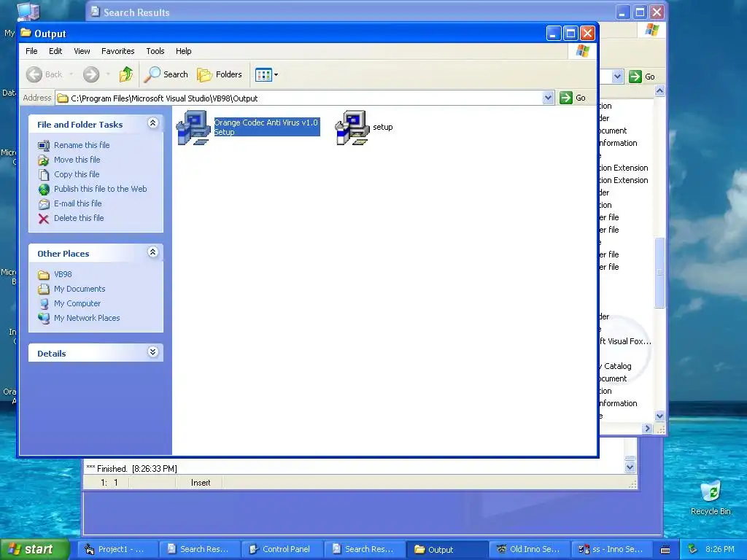This screenshot has width=747, height=560.
Task: Click the envelope E-mail icon
Action: (x=44, y=204)
